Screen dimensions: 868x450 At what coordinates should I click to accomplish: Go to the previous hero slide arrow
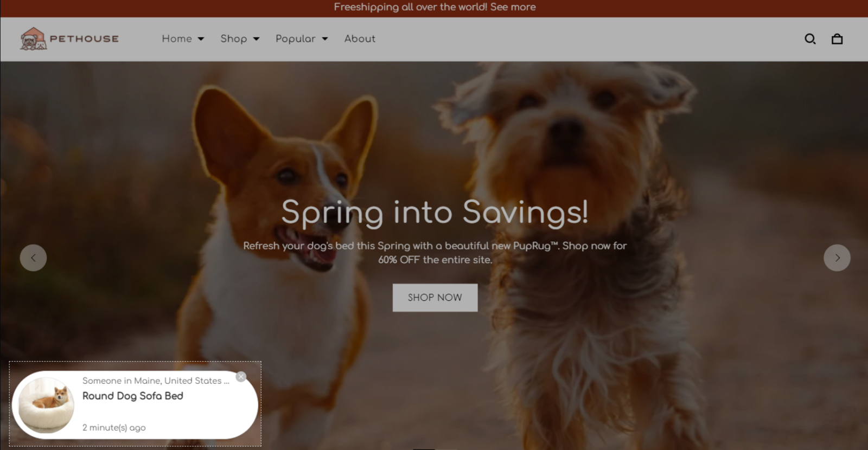pos(33,258)
